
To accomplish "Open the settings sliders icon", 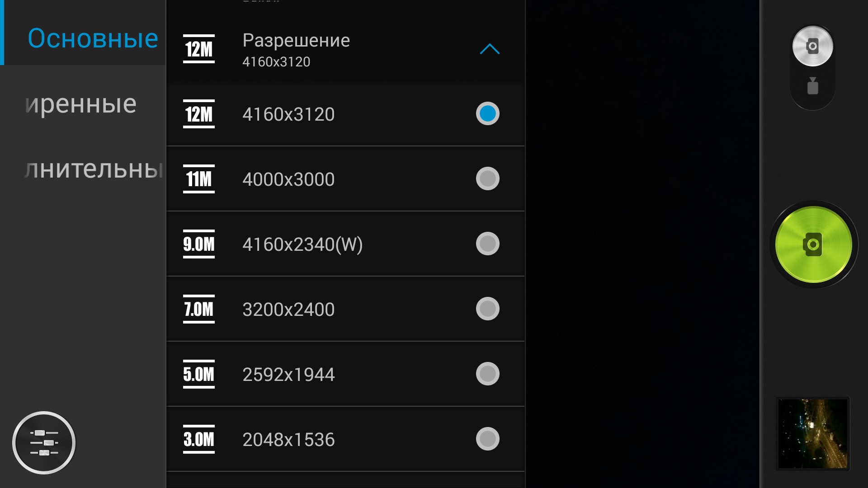I will click(x=44, y=442).
